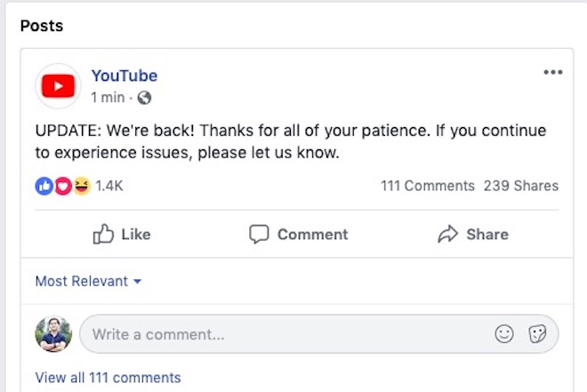Click the YouTube logo profile picture
The width and height of the screenshot is (587, 392).
tap(58, 86)
